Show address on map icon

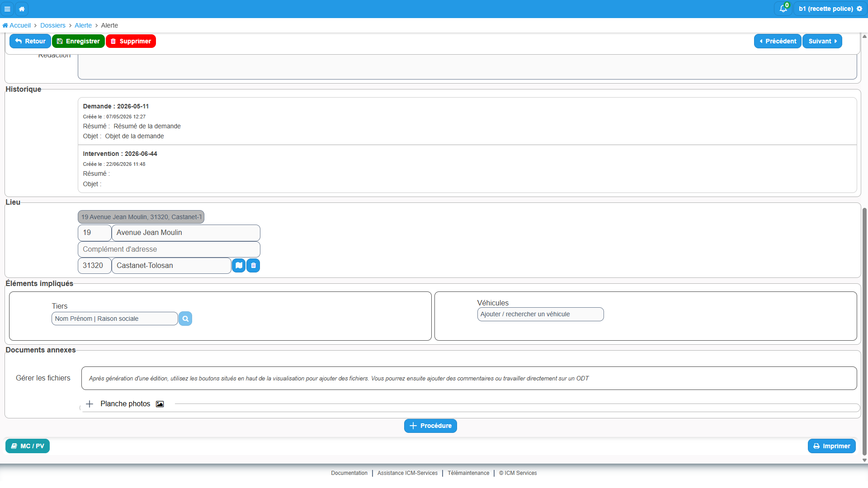[239, 266]
